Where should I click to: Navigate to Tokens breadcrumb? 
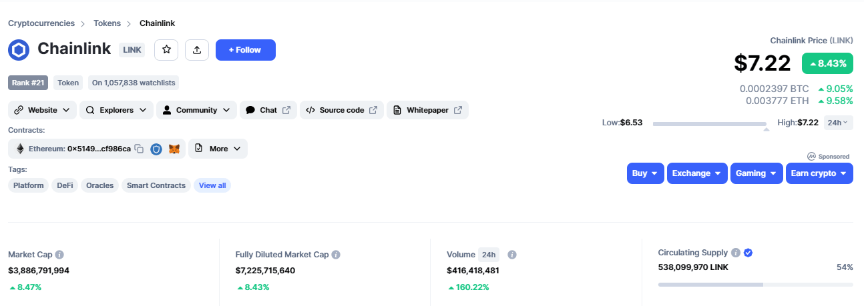107,23
